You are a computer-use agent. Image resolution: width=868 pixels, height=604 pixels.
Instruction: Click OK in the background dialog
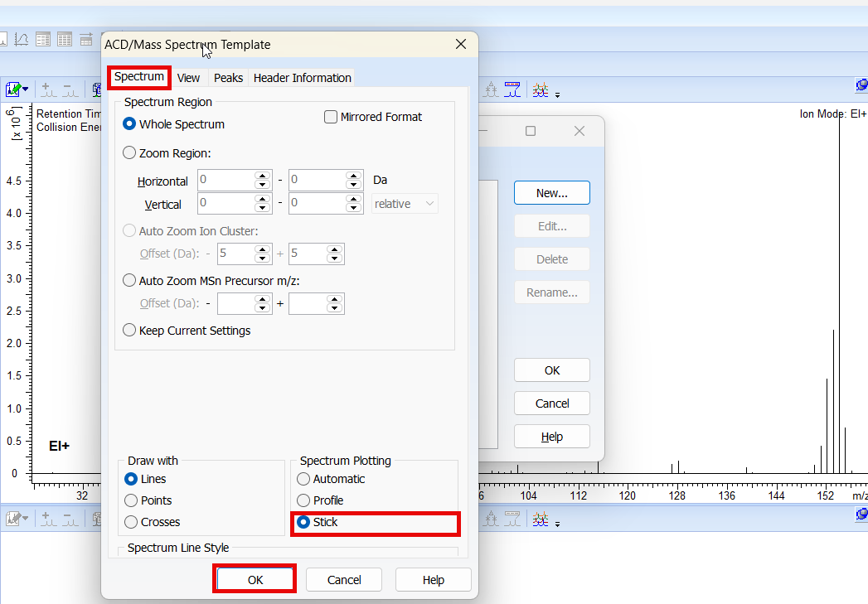(x=552, y=370)
